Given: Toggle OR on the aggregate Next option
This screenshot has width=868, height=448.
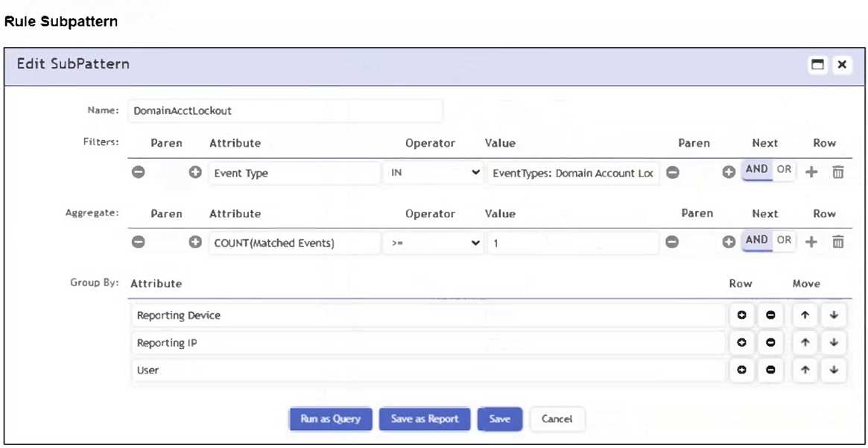Looking at the screenshot, I should coord(783,240).
